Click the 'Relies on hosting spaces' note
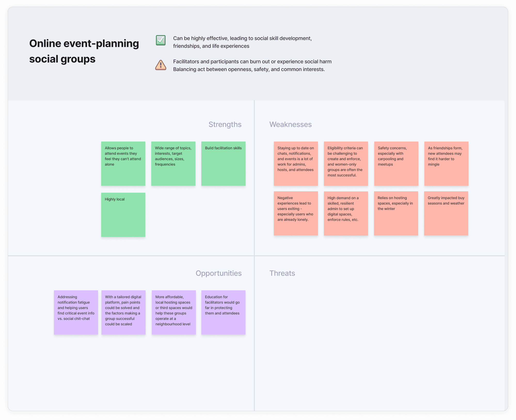516x420 pixels. [x=396, y=213]
